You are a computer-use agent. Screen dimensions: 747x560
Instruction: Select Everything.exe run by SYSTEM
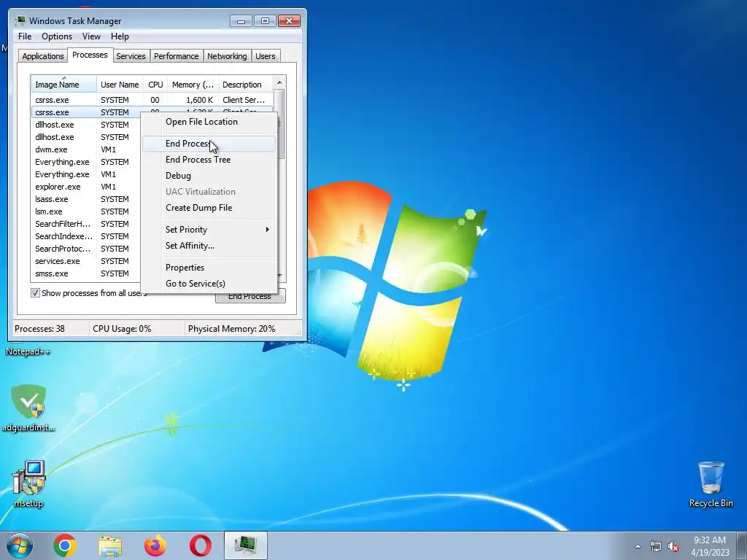(x=86, y=162)
